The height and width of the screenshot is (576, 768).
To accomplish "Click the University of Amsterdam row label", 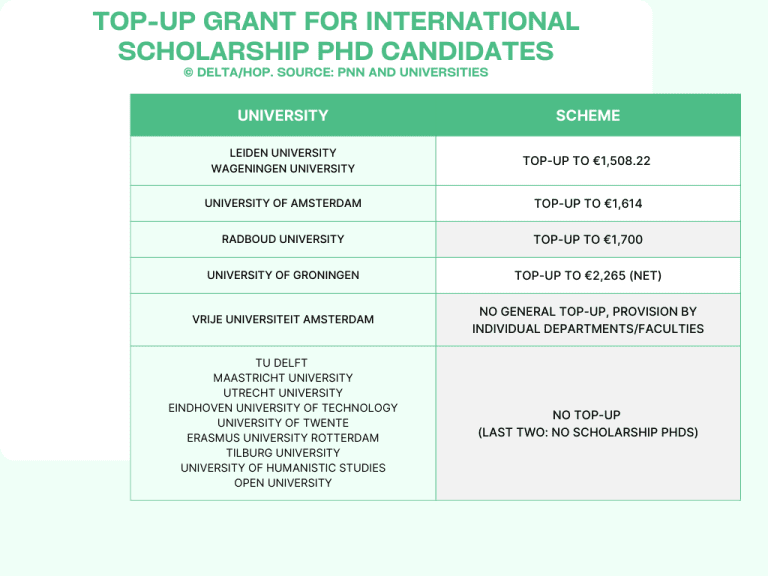I will [283, 204].
